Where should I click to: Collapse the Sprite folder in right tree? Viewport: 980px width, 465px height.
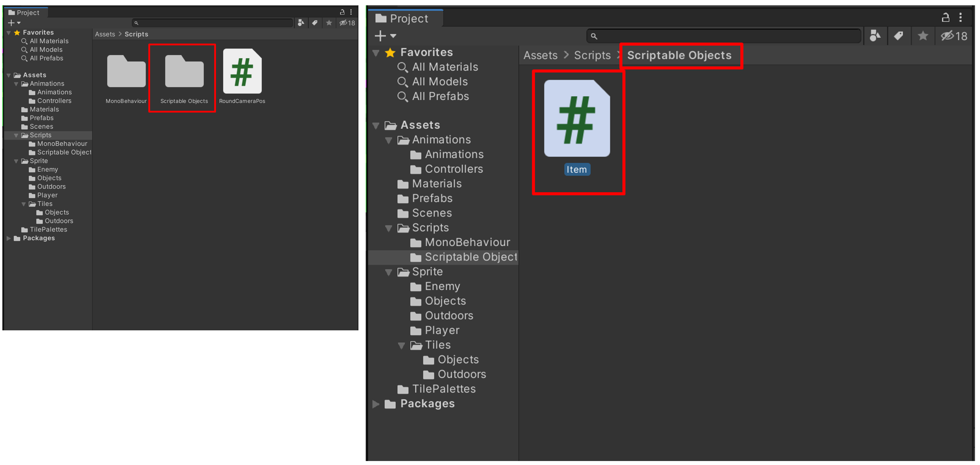(388, 272)
